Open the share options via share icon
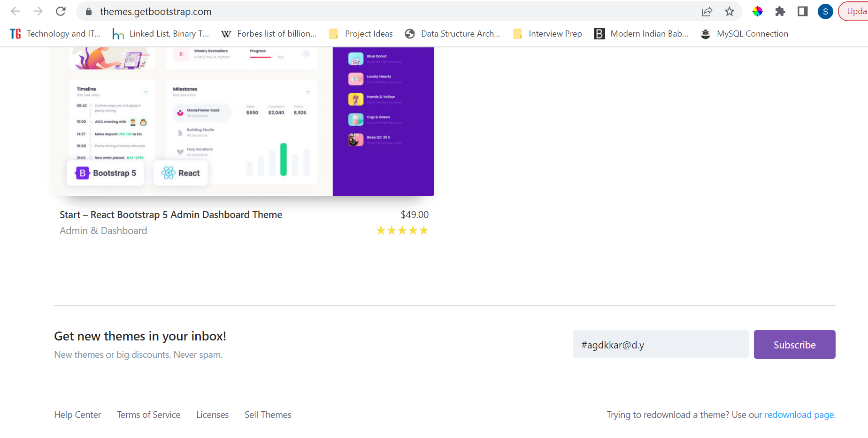The width and height of the screenshot is (868, 438). [707, 11]
